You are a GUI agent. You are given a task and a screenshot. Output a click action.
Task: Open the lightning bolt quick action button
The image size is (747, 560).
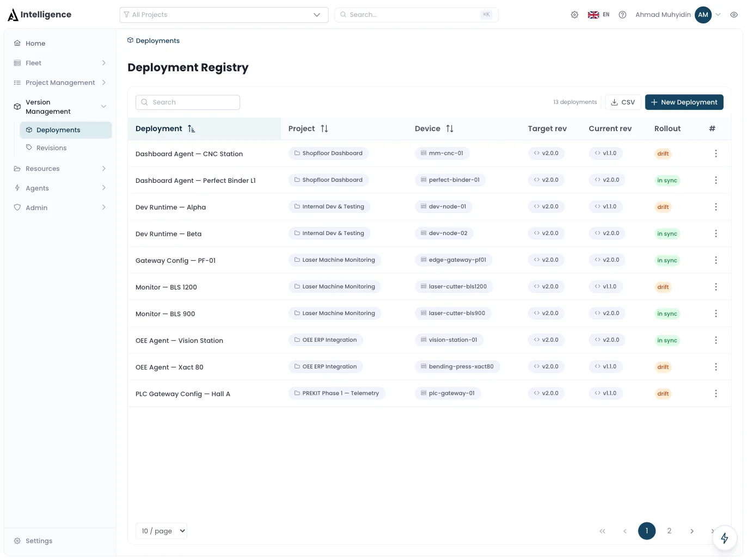click(725, 538)
